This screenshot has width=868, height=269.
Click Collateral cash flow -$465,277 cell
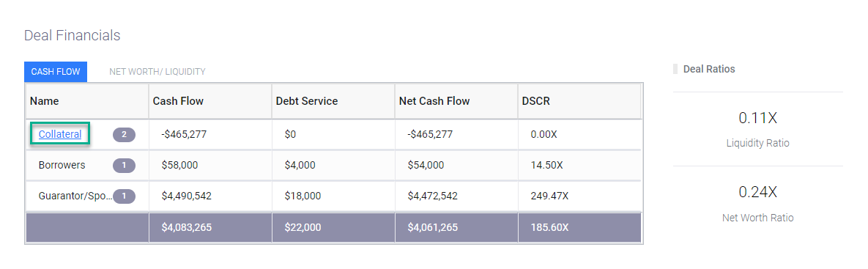[x=210, y=135]
